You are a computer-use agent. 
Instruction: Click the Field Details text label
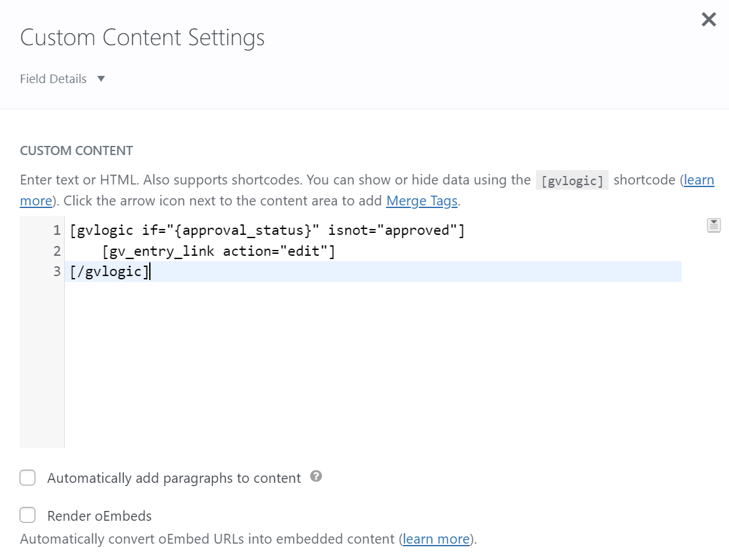54,79
